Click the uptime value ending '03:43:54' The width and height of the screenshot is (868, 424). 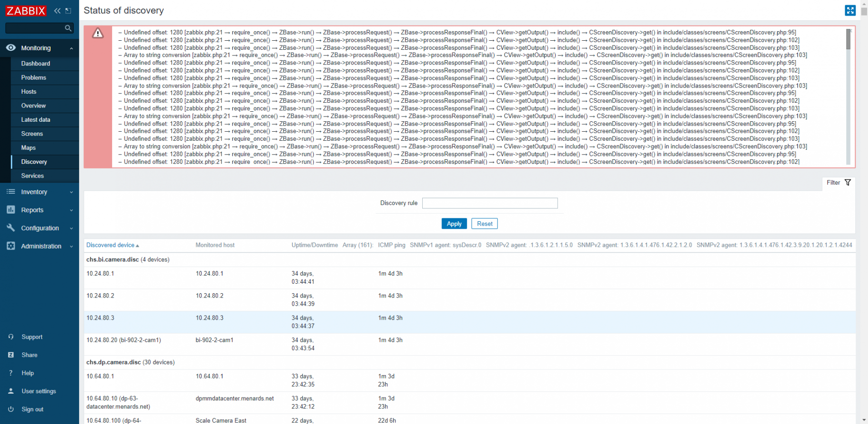point(303,344)
